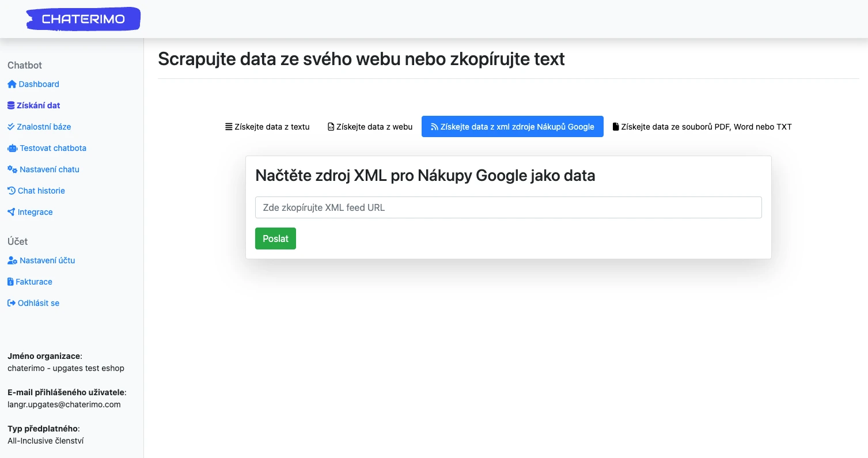The width and height of the screenshot is (868, 458).
Task: Click the Nastavení účtu user icon
Action: [x=13, y=260]
